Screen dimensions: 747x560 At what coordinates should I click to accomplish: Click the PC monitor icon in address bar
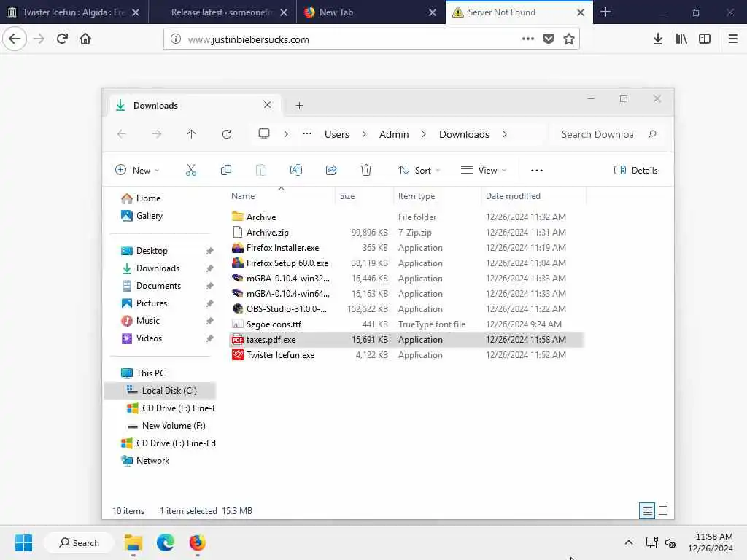(x=264, y=134)
